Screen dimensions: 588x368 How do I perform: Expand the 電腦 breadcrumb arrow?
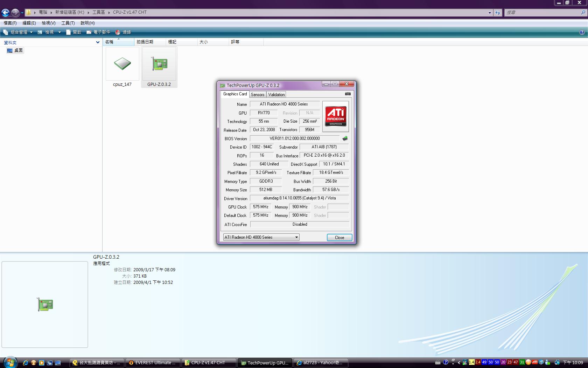51,12
